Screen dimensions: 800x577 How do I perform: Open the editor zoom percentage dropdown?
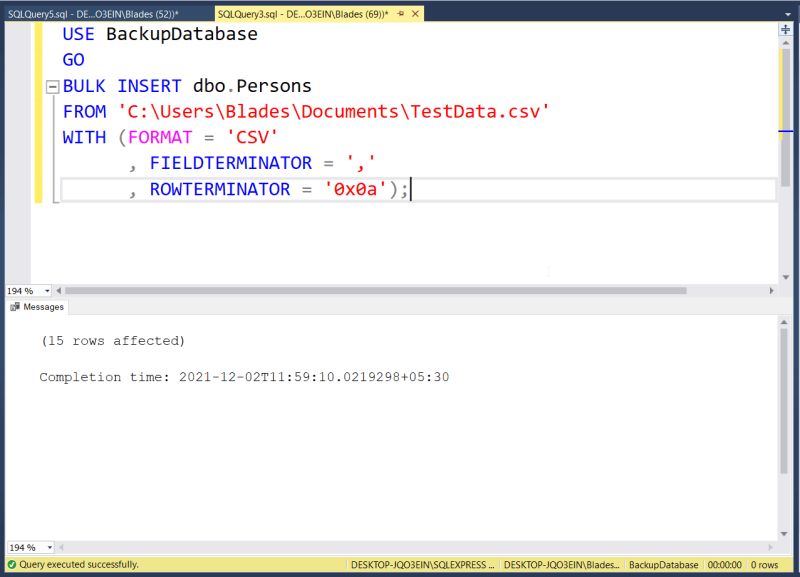46,290
